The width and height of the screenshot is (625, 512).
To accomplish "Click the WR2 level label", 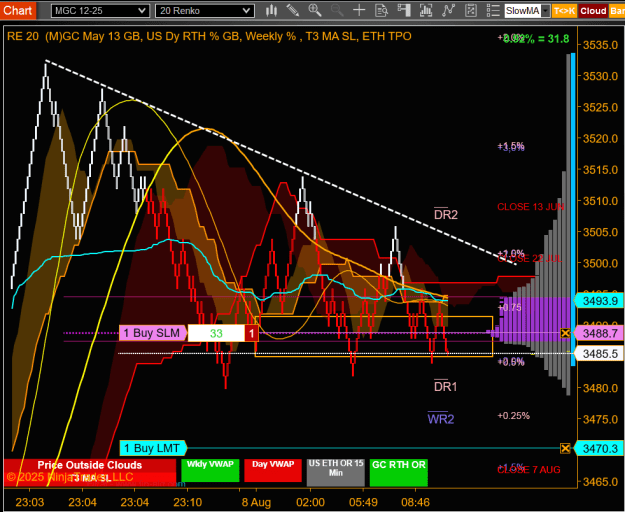I will point(441,418).
